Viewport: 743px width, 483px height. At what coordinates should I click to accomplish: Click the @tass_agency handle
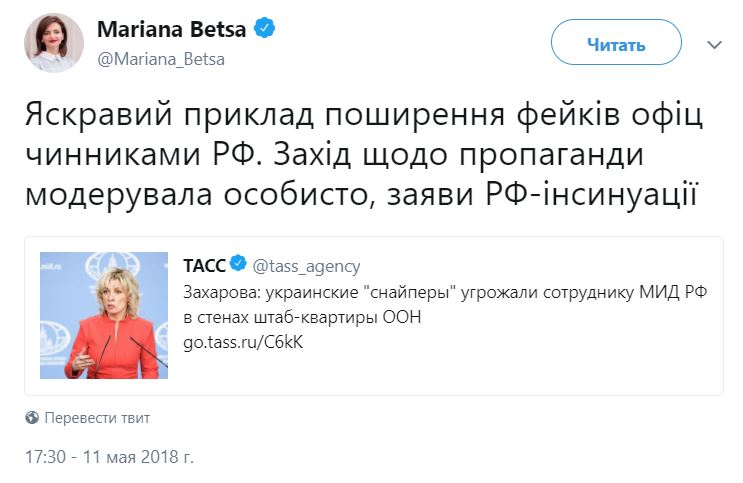[x=306, y=266]
